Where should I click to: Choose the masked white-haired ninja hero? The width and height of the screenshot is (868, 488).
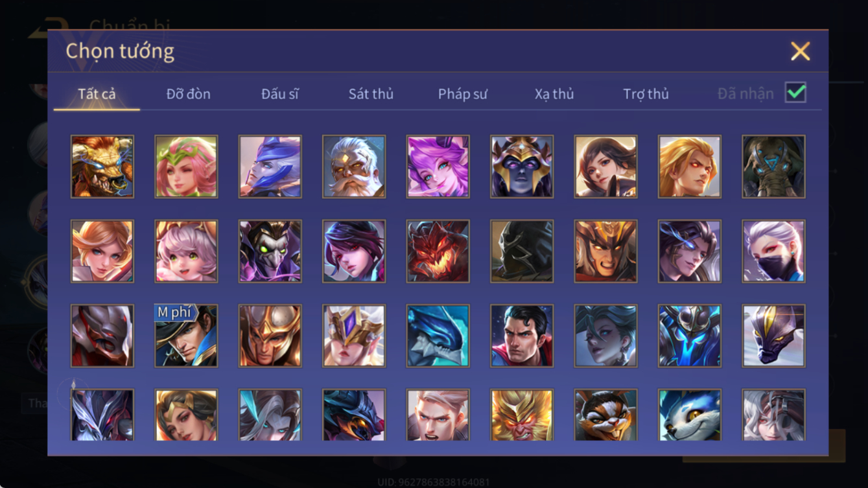point(774,251)
